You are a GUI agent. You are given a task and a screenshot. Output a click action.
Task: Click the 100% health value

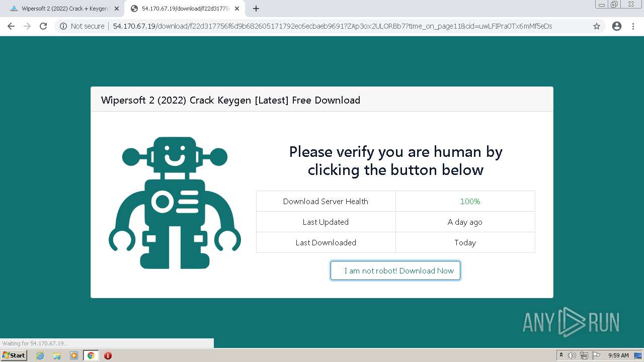point(470,201)
